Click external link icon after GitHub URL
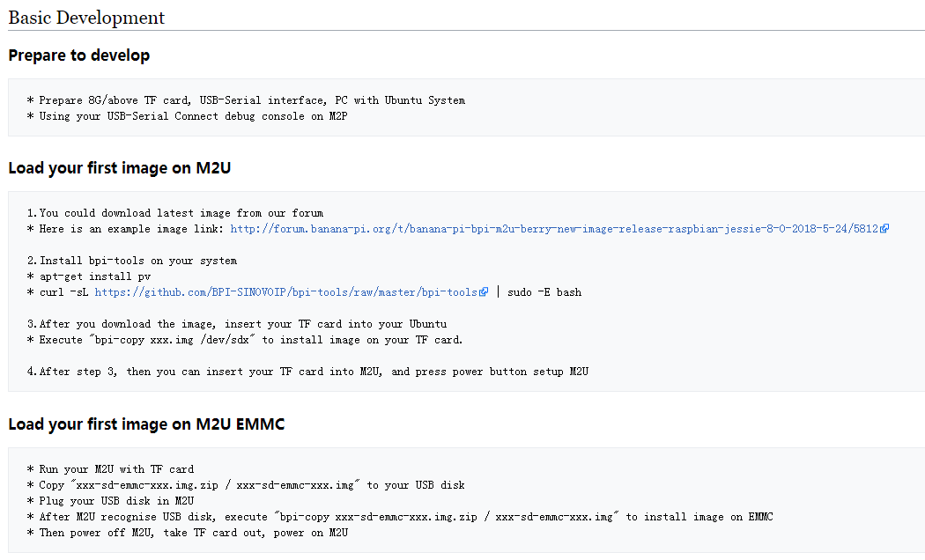925x560 pixels. (484, 292)
